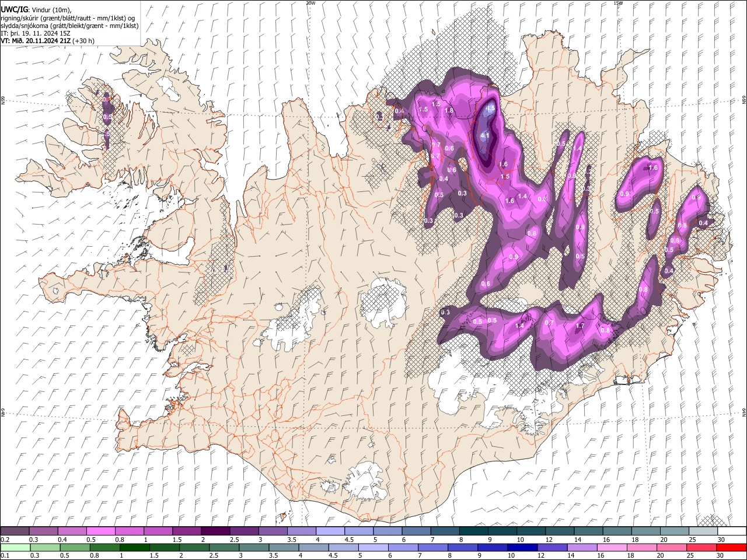The height and width of the screenshot is (560, 747).
Task: Select the bottom legend violet swatch labeled 14
Action: [x=583, y=547]
